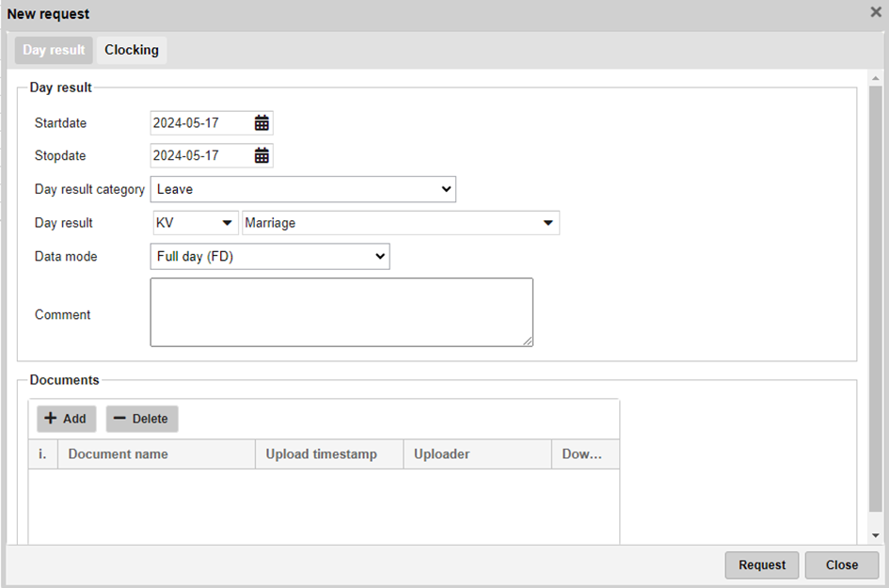The image size is (889, 588).
Task: Click the Delete document button
Action: 141,420
